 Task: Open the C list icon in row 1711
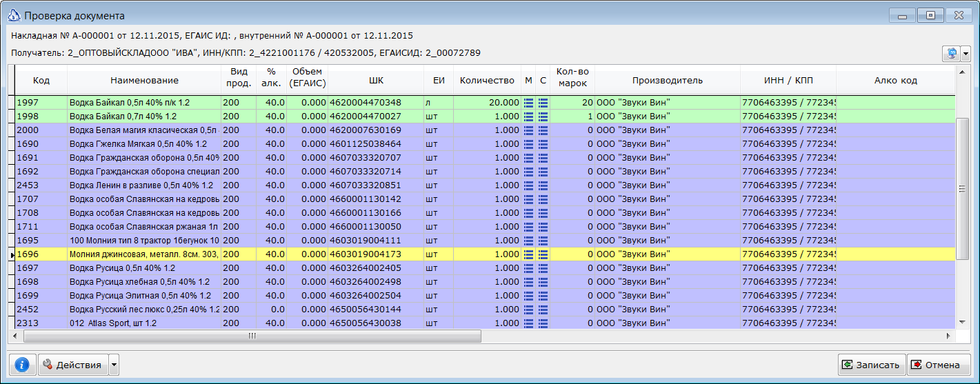click(x=543, y=226)
